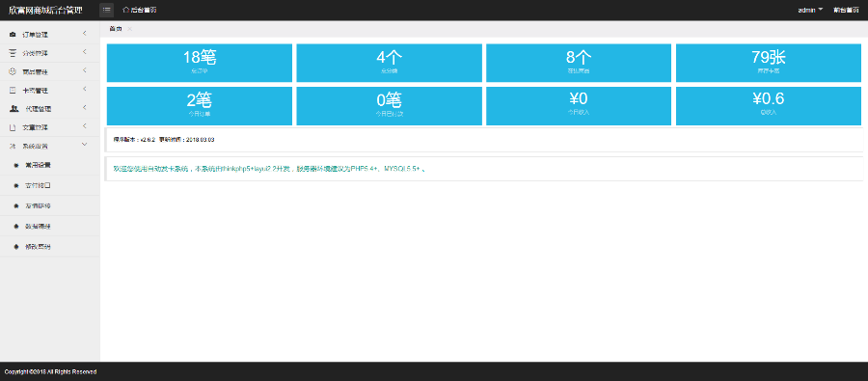Viewport: 868px width, 381px height.
Task: Click the 79张 inventory cards tile
Action: (x=769, y=63)
